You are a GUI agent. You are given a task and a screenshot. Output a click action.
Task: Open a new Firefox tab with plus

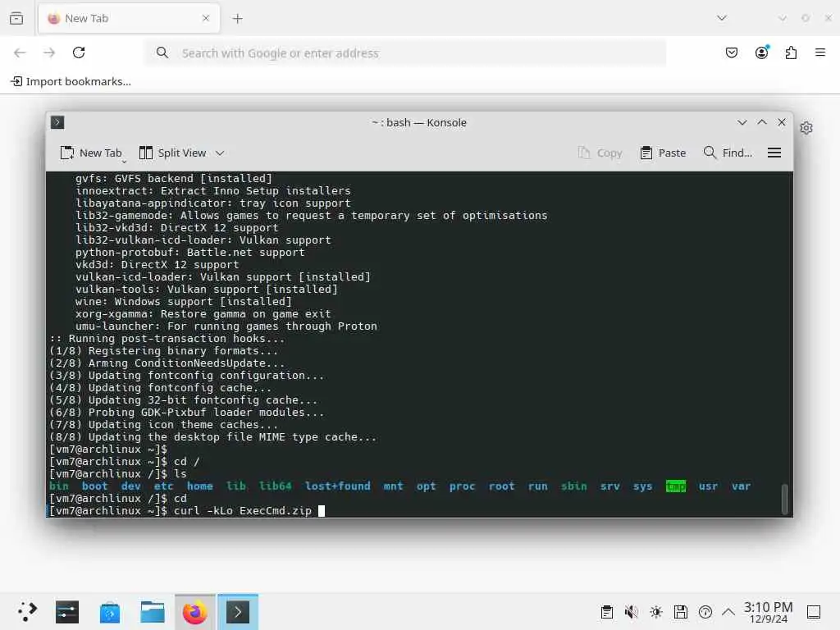237,19
